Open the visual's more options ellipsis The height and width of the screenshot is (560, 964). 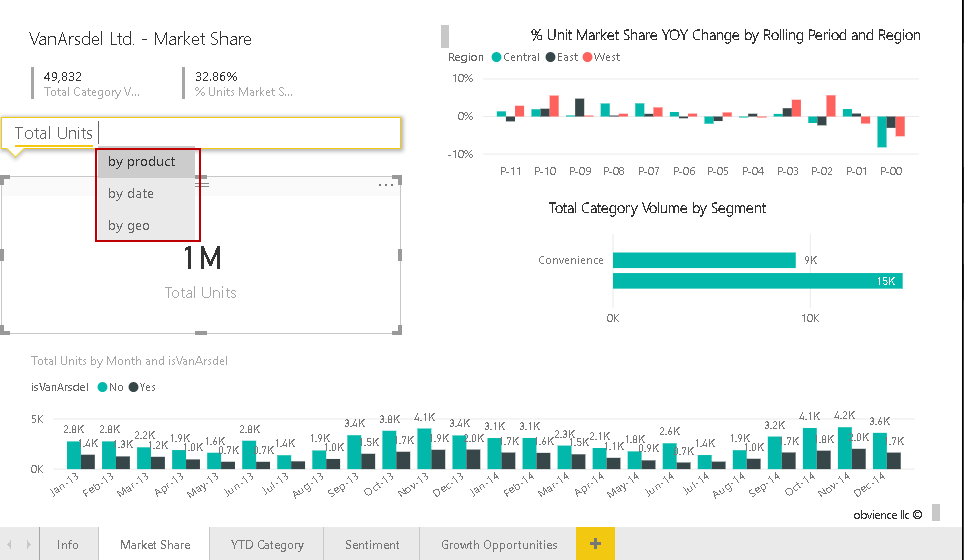(x=386, y=185)
